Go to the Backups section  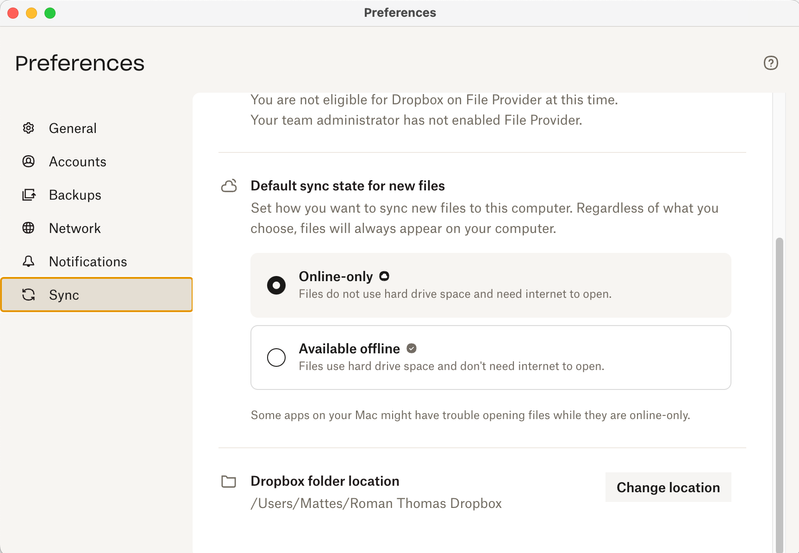pyautogui.click(x=75, y=195)
